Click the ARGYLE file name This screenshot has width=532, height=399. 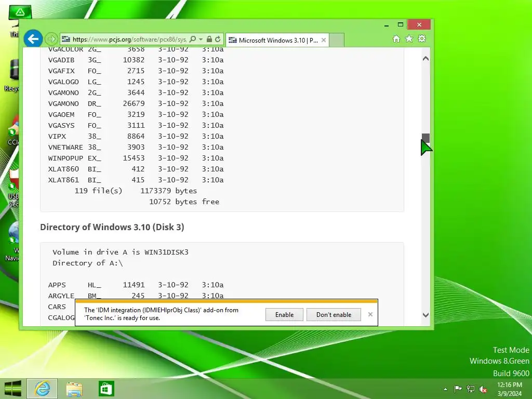point(61,296)
